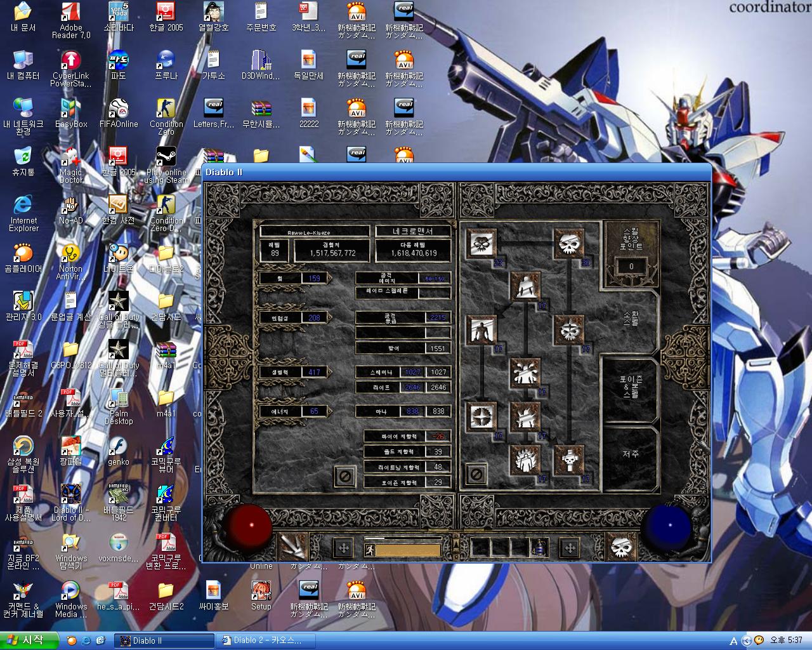Viewport: 812px width, 650px height.
Task: Click the 파이어 저항력 value -26
Action: point(438,437)
